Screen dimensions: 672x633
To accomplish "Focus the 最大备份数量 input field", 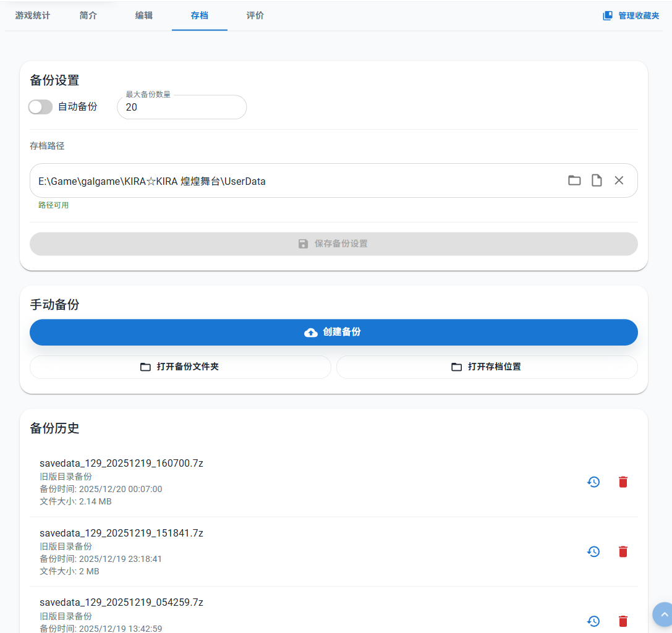I will (x=182, y=107).
